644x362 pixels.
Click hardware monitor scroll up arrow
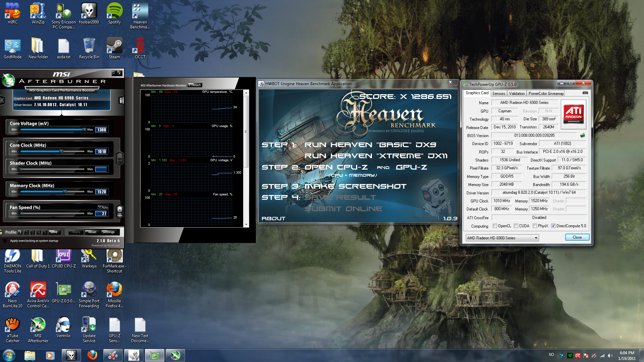[246, 93]
